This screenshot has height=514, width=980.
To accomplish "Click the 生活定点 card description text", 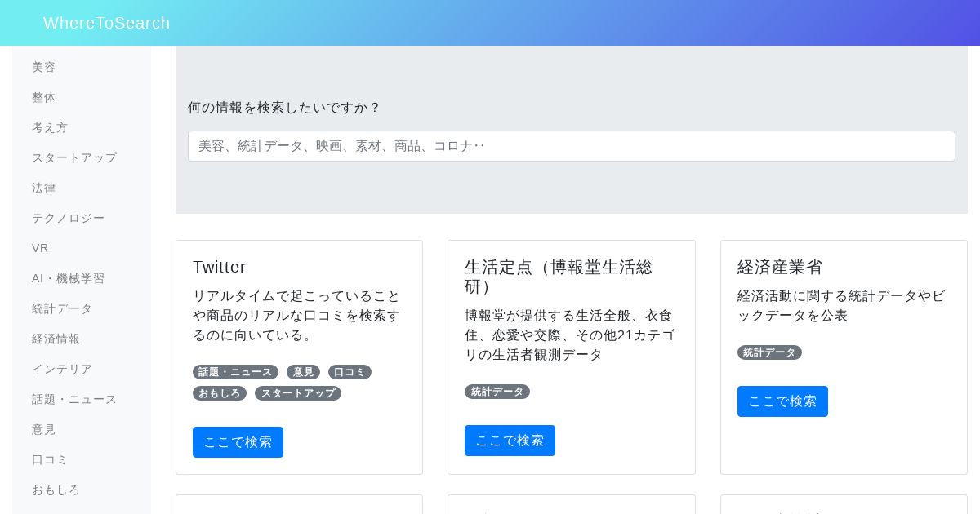I will pos(570,335).
